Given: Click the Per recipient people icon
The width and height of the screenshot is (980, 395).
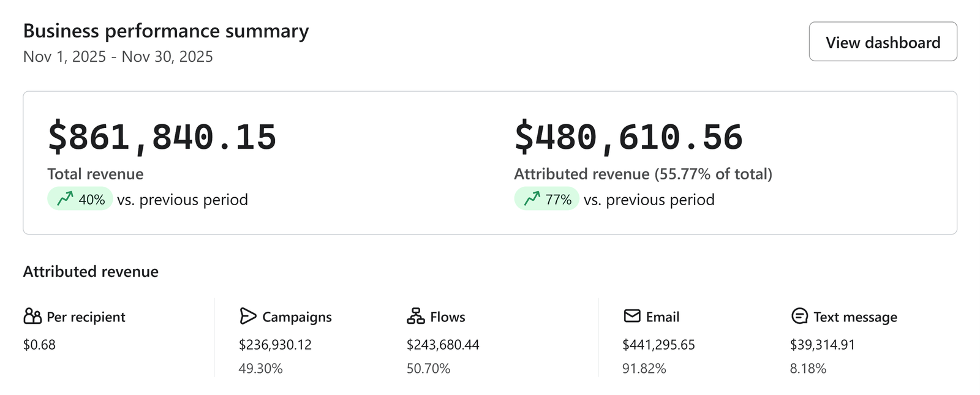Looking at the screenshot, I should (32, 316).
